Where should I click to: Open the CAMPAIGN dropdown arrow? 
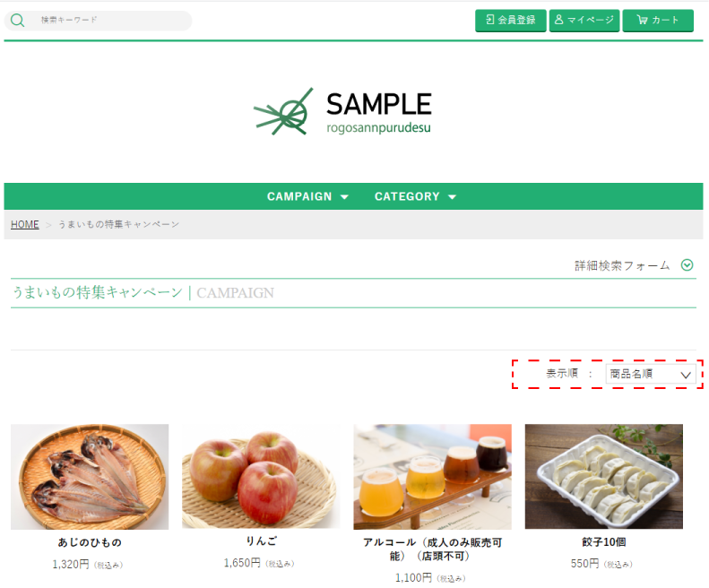coord(344,197)
